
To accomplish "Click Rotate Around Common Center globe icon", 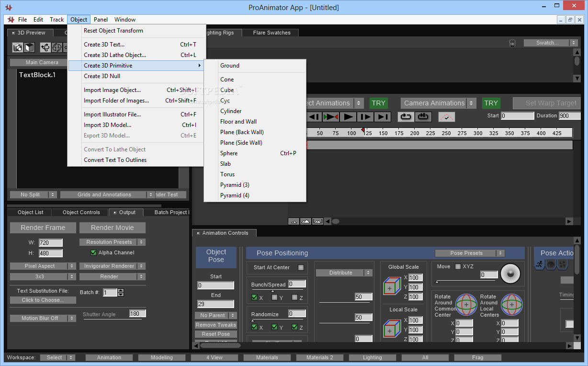I will [466, 305].
